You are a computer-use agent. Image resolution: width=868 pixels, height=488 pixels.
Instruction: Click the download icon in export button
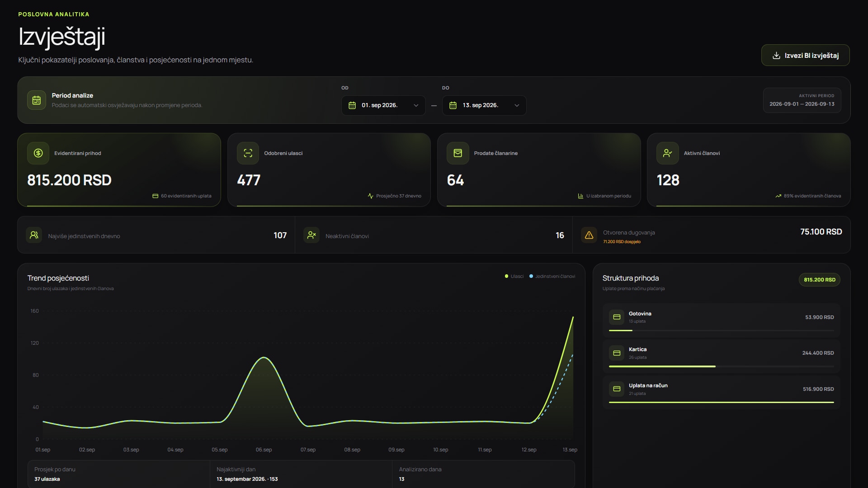tap(776, 56)
